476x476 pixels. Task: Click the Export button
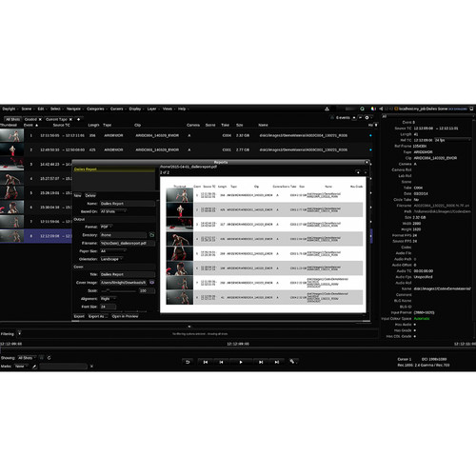pos(79,316)
